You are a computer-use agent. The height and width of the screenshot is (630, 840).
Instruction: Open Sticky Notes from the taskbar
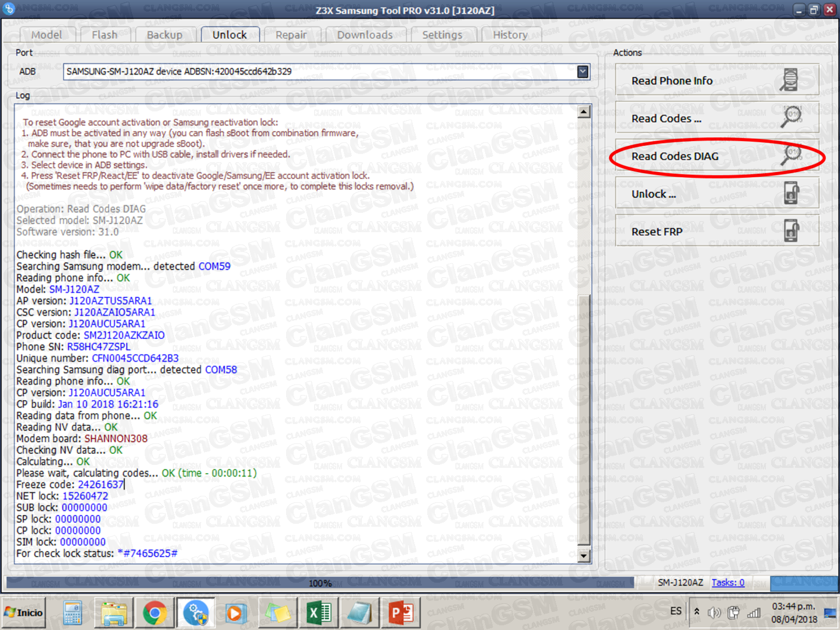(277, 613)
